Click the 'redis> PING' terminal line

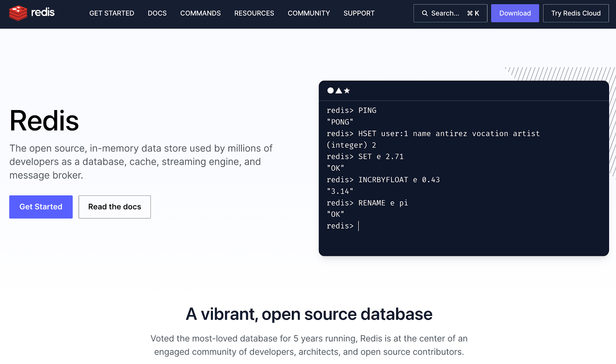click(352, 110)
